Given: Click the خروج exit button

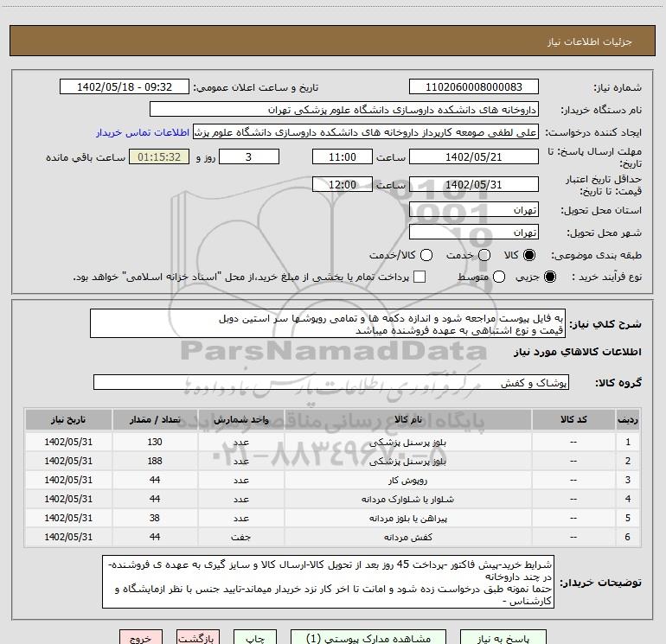Looking at the screenshot, I should coord(141,638).
